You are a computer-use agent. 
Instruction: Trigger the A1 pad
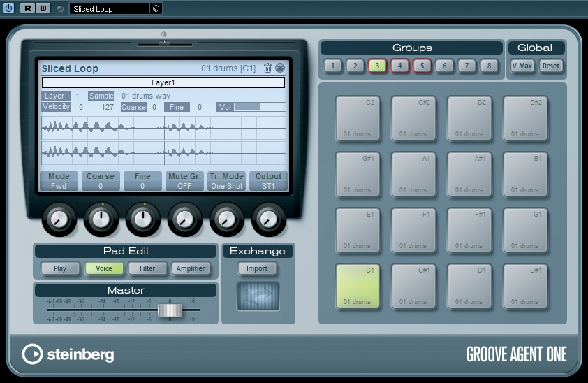click(x=413, y=175)
